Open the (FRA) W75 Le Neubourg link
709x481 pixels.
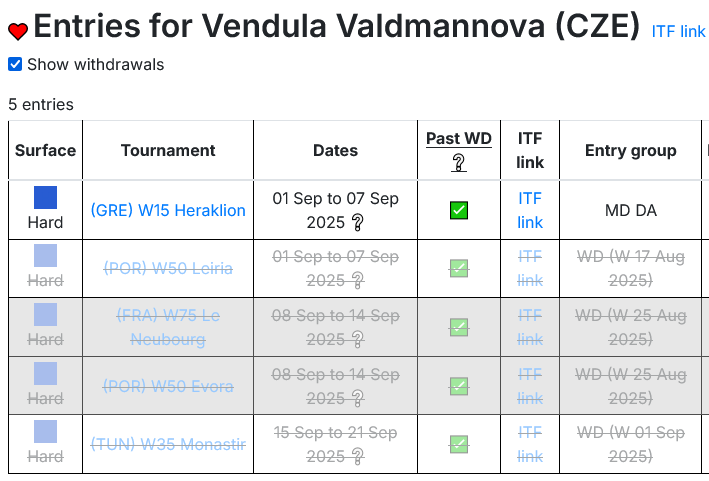[168, 327]
